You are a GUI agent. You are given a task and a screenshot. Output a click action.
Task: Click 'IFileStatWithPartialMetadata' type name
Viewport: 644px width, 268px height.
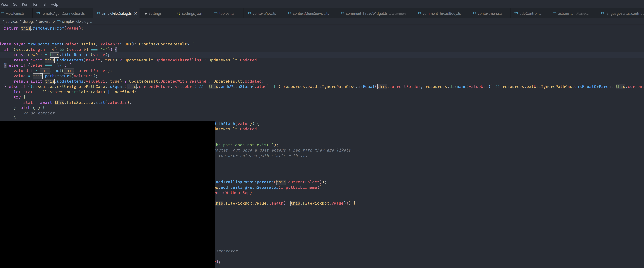point(71,92)
